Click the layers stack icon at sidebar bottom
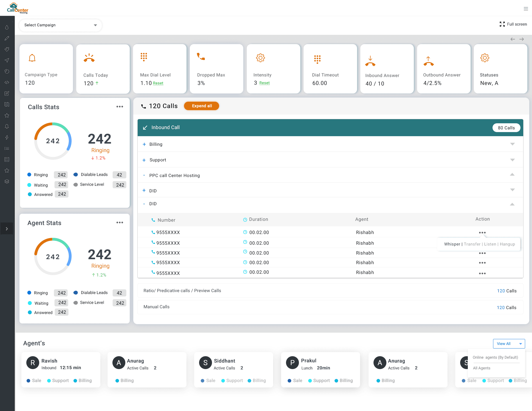The width and height of the screenshot is (532, 411). click(7, 181)
